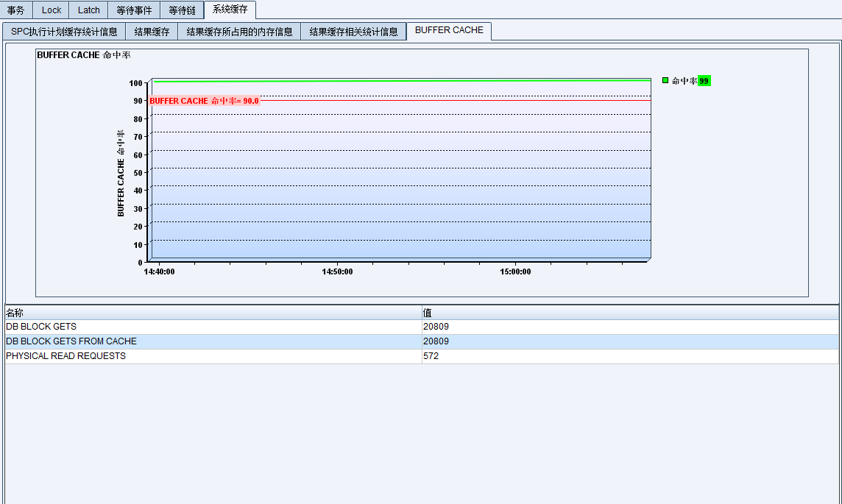Select DB BLOCK GETS FROM CACHE row

pos(71,341)
